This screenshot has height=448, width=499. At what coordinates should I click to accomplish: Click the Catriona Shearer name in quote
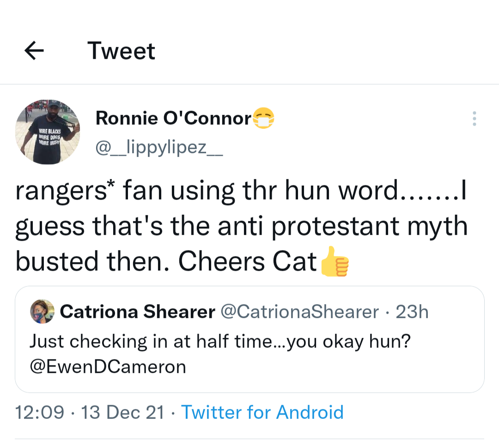137,312
